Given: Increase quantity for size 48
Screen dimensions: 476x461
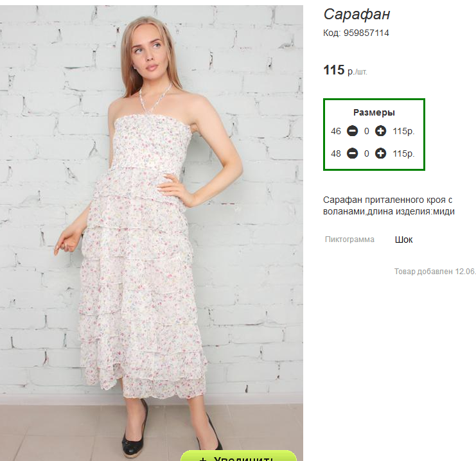Looking at the screenshot, I should pos(380,153).
